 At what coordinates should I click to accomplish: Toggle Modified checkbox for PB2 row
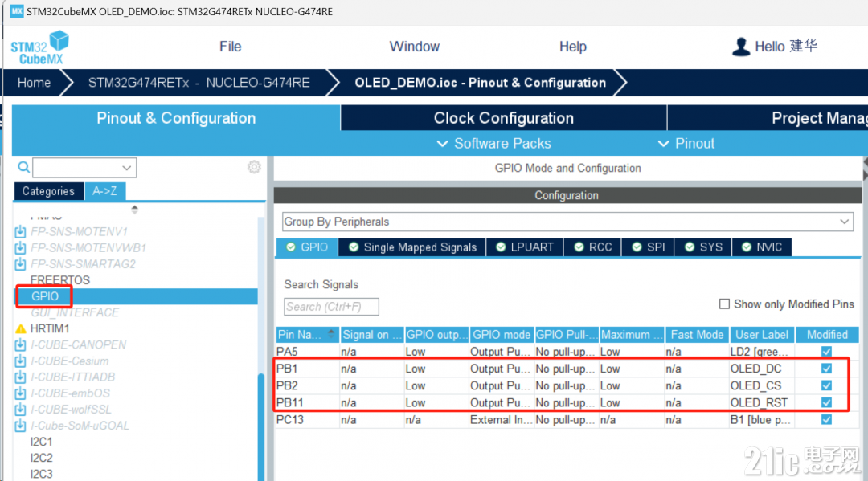[x=826, y=385]
